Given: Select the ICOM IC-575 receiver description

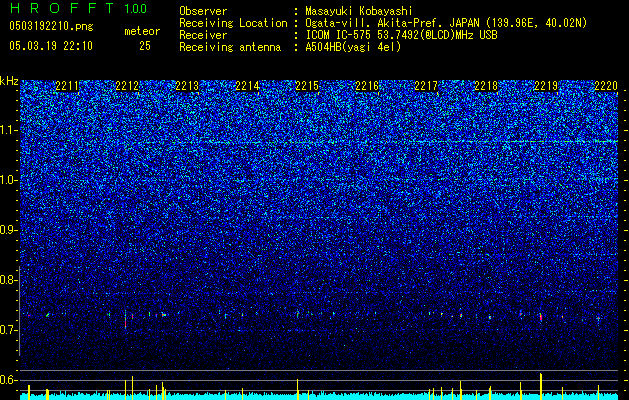Looking at the screenshot, I should click(x=401, y=35).
